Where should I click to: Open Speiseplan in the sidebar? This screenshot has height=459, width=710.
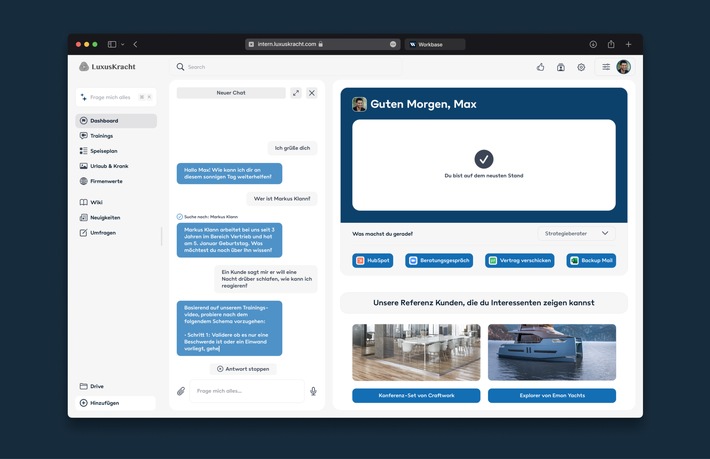click(103, 151)
